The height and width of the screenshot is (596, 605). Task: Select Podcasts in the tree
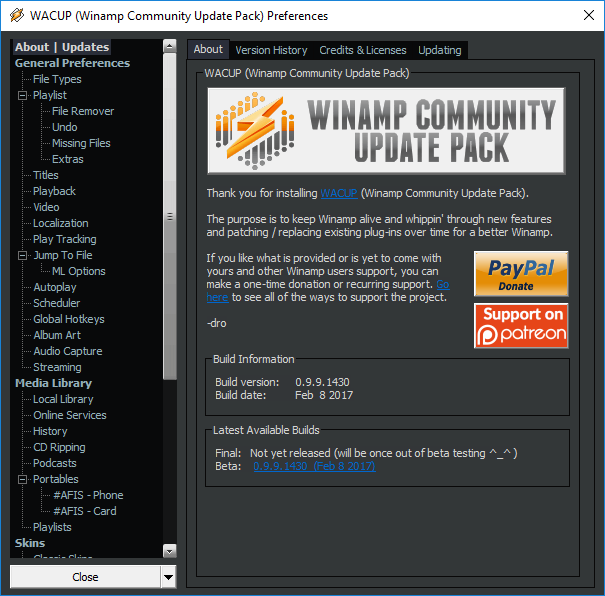coord(54,464)
